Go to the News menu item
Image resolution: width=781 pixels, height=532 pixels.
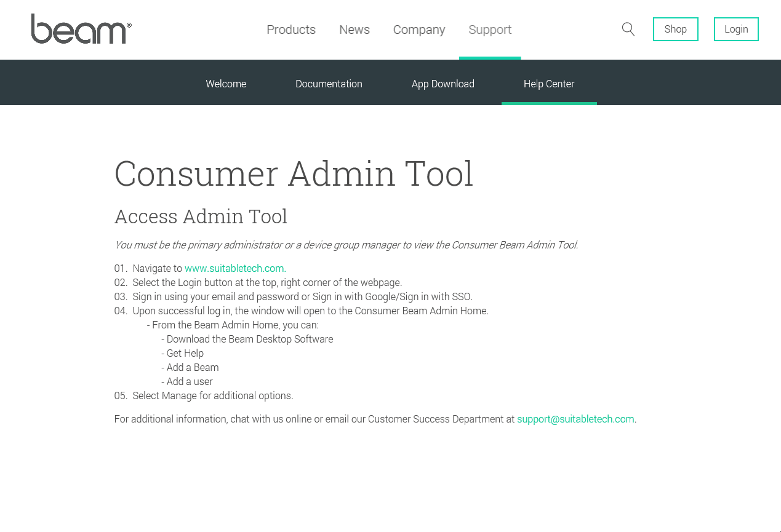[x=354, y=30]
